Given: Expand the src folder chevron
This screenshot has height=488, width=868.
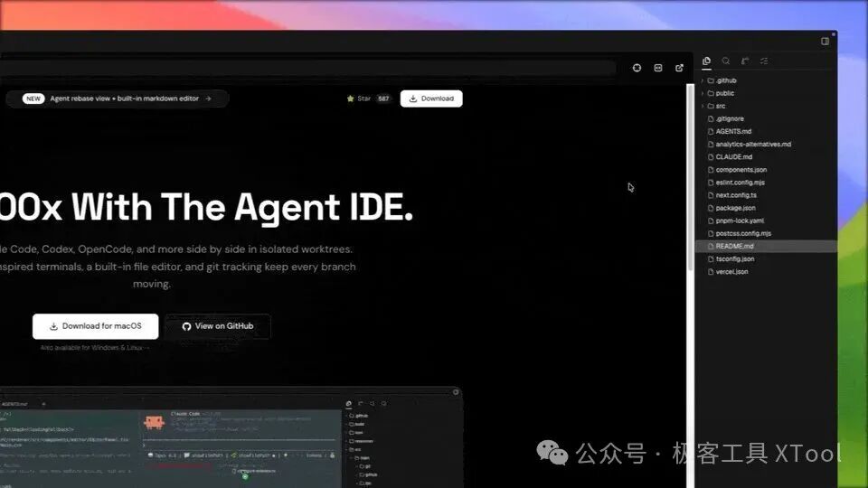Looking at the screenshot, I should click(x=703, y=106).
